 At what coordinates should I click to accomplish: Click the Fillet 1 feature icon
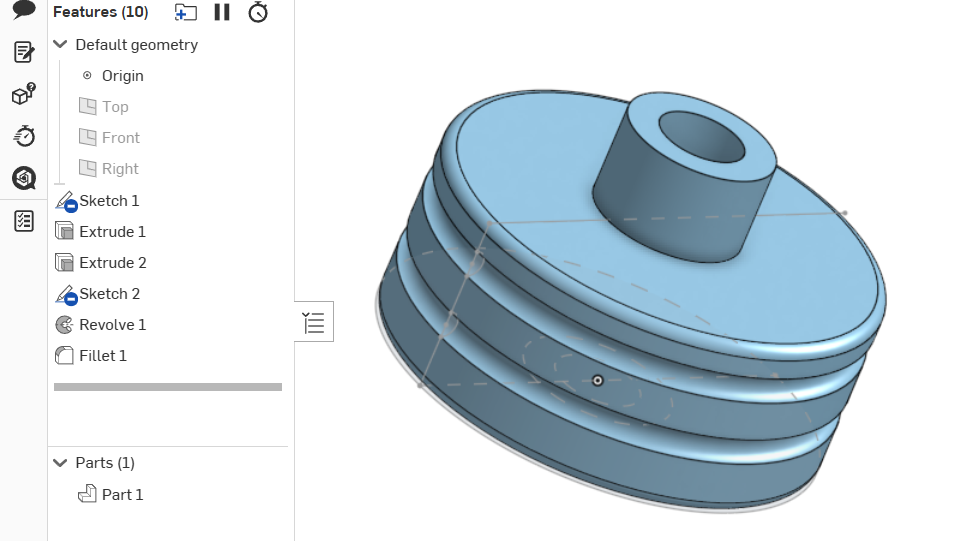tap(64, 355)
